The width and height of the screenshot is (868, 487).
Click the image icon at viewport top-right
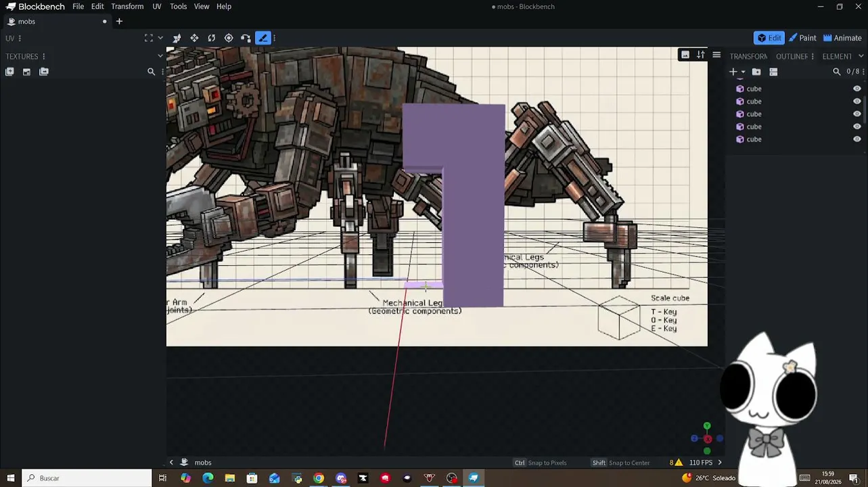click(x=685, y=55)
